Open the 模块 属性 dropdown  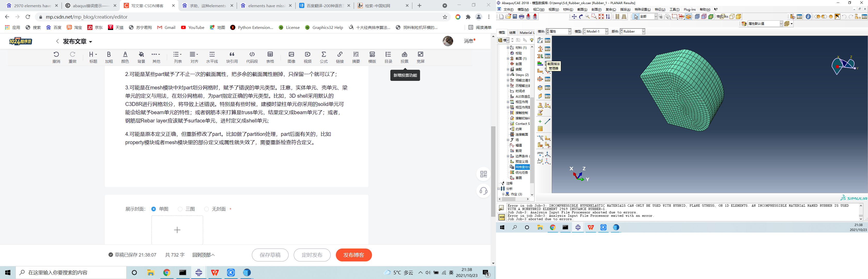tap(569, 31)
